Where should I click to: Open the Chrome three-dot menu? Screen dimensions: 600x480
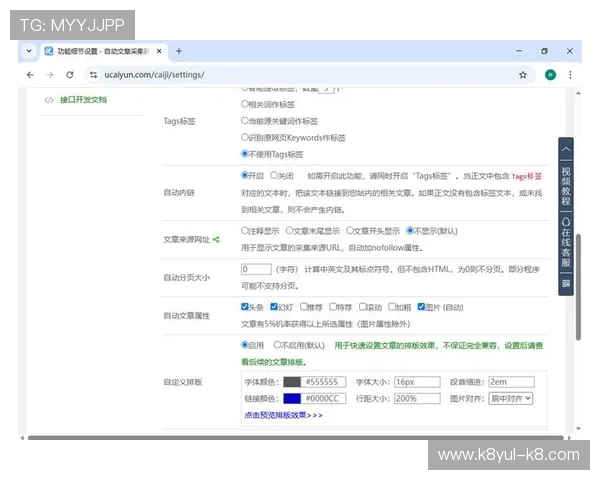pyautogui.click(x=570, y=75)
